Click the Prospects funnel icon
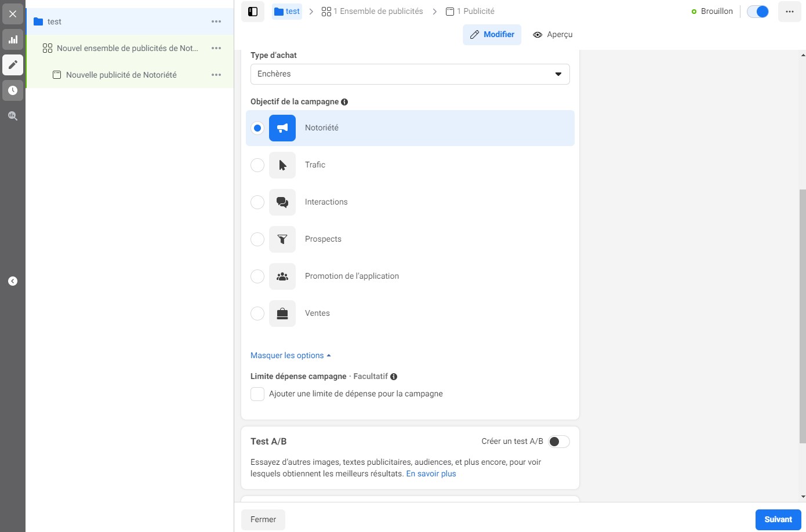 pyautogui.click(x=282, y=239)
